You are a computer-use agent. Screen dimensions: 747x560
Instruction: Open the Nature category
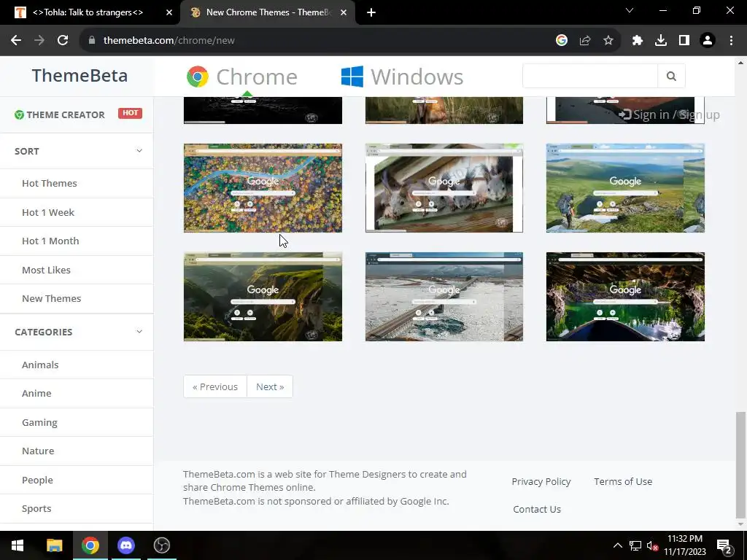click(x=38, y=451)
